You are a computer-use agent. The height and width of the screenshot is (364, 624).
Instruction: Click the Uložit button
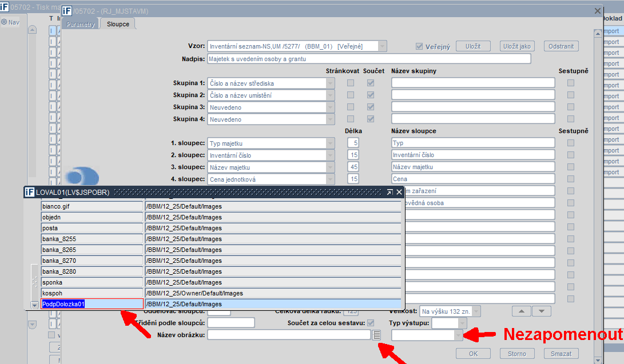coord(473,46)
